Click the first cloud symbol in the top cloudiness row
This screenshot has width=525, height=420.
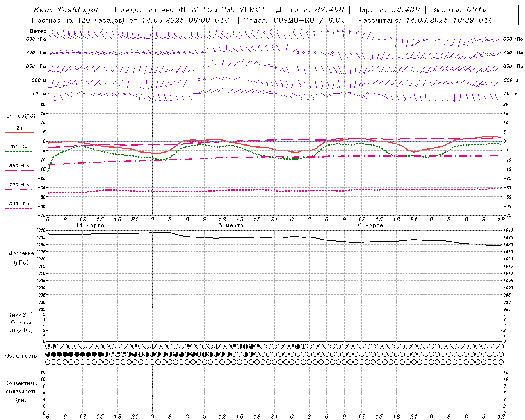[48, 346]
